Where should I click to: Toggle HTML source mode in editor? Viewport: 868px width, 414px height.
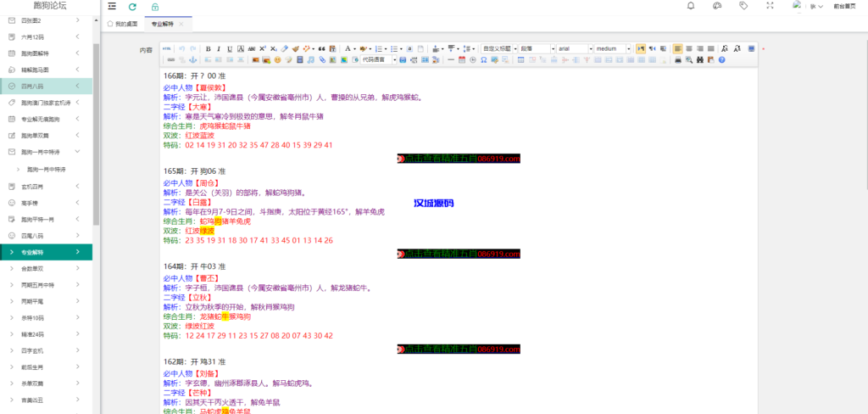coord(167,49)
